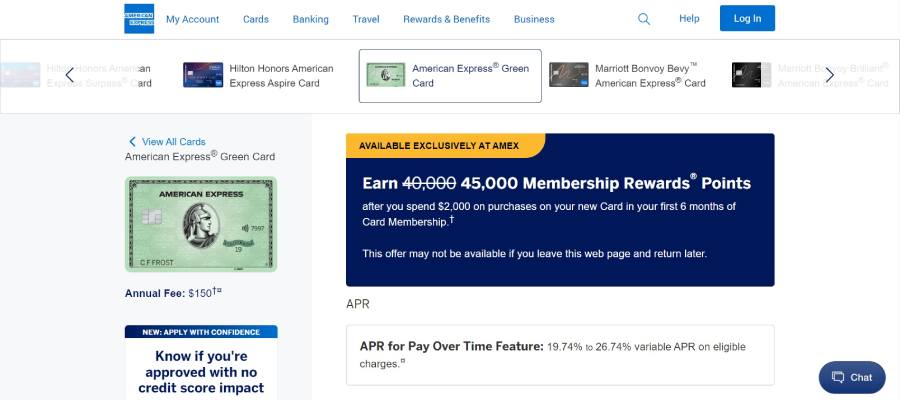Show next cards with right carousel arrow
Viewport: 900px width, 400px height.
coord(829,75)
